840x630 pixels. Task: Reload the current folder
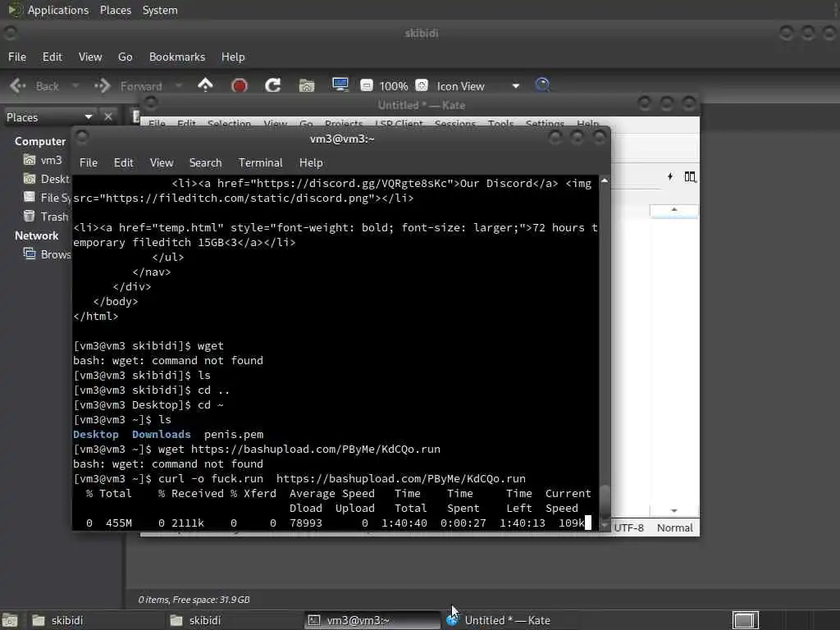tap(272, 85)
